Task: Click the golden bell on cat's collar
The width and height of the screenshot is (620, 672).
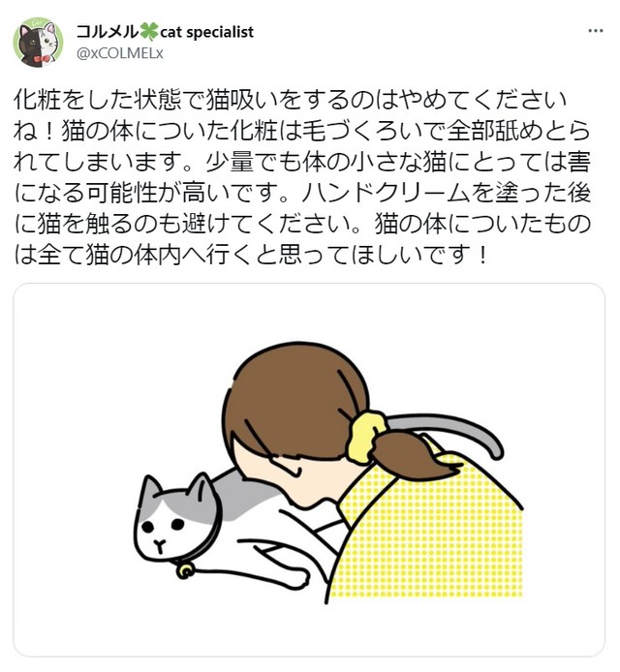Action: tap(186, 570)
